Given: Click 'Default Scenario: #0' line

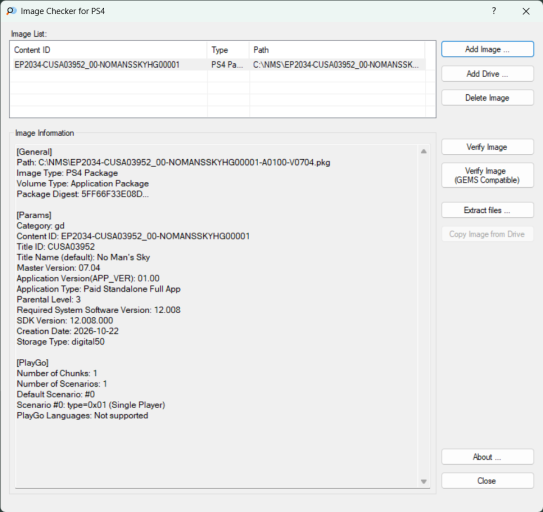Looking at the screenshot, I should [x=56, y=394].
